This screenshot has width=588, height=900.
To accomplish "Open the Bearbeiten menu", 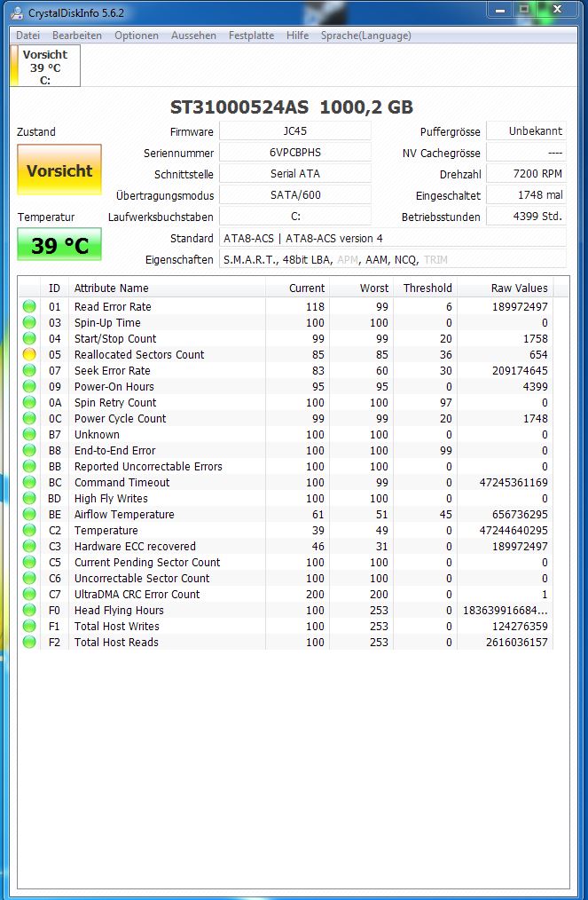I will (77, 36).
